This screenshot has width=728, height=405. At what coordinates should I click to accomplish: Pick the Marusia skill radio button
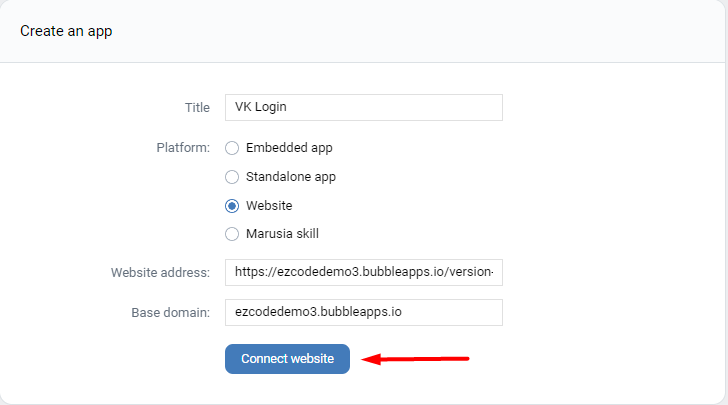click(232, 234)
